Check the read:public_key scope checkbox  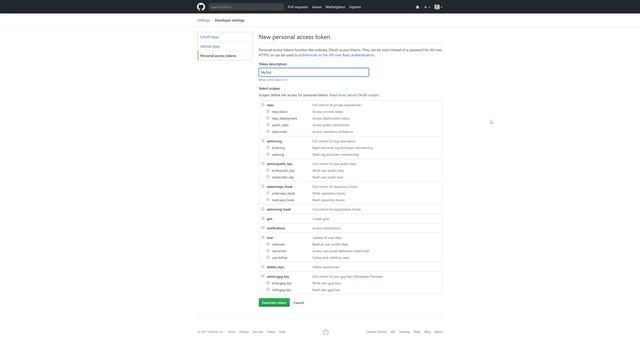pyautogui.click(x=268, y=177)
